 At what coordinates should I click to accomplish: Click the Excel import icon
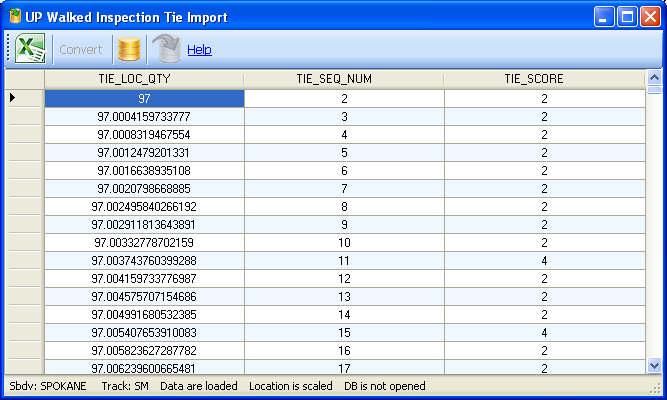(x=31, y=49)
